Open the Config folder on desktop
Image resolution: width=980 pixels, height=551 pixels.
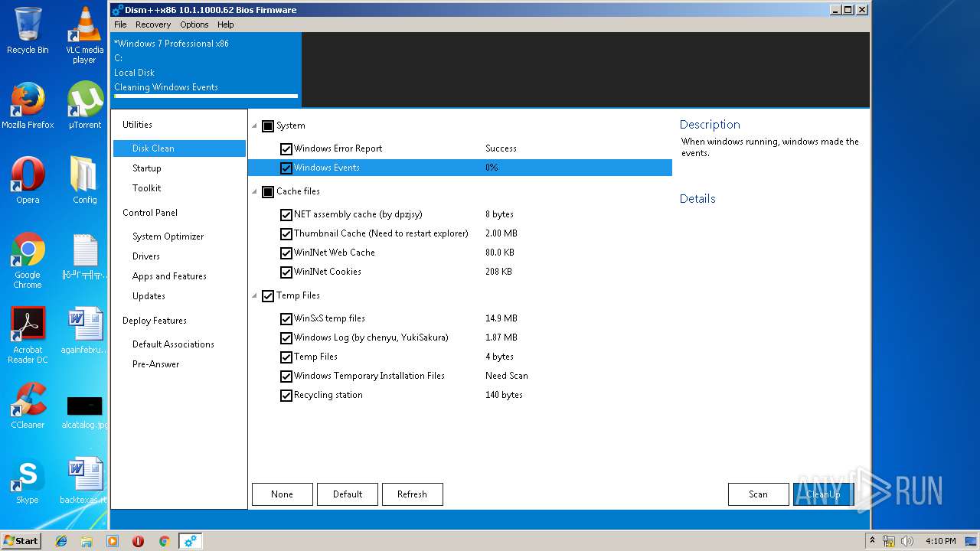84,181
